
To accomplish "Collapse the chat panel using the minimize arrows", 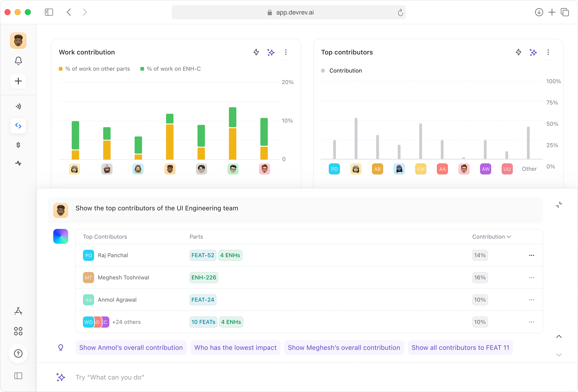I will click(x=559, y=205).
